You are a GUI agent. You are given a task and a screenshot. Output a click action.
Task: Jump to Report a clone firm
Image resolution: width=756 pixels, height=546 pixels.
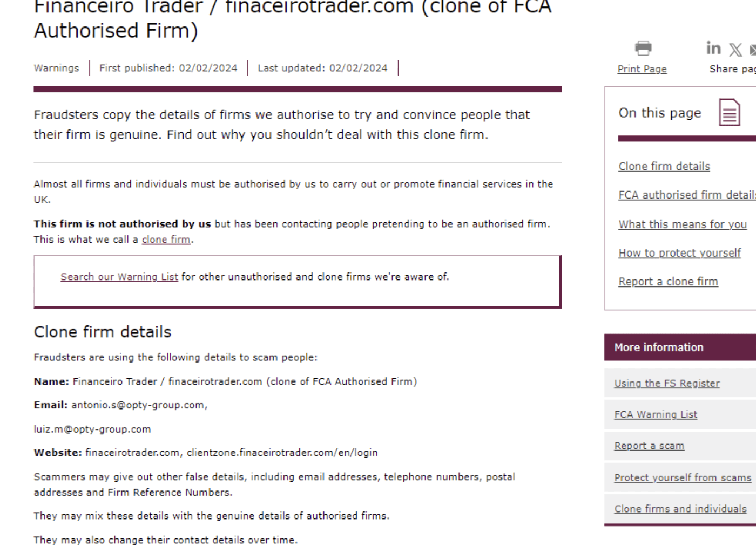tap(668, 281)
